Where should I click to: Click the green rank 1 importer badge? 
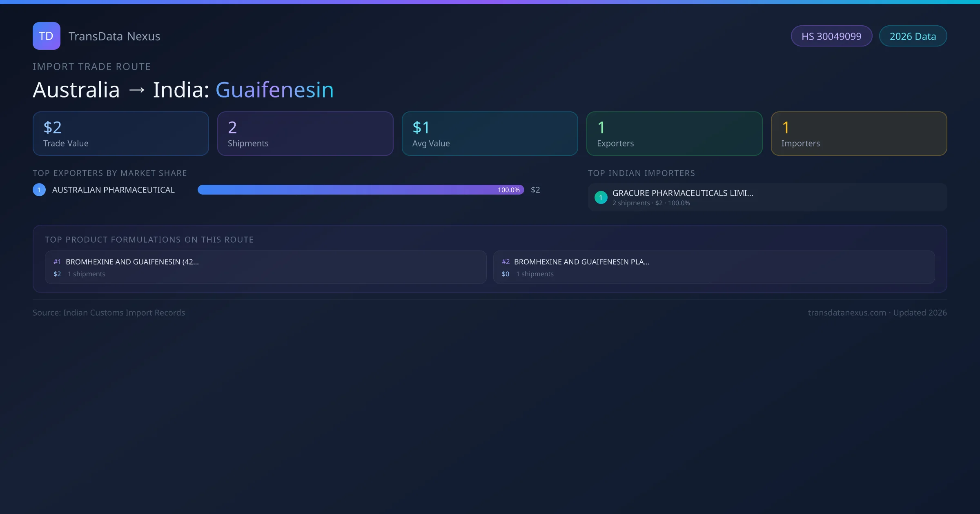pyautogui.click(x=601, y=197)
